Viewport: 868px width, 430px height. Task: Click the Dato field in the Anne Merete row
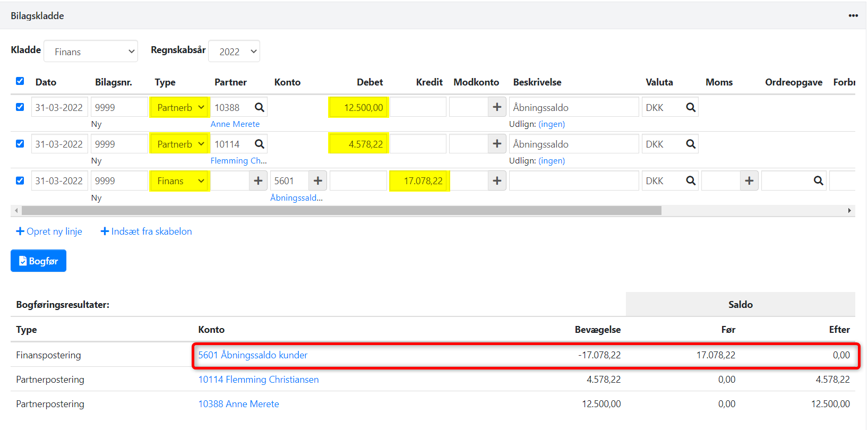[59, 107]
